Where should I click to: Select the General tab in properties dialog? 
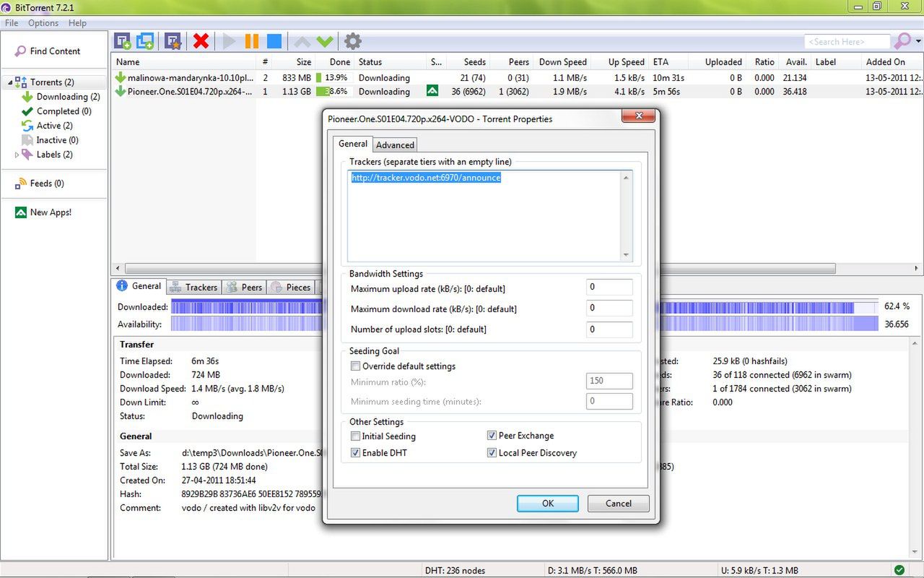click(x=353, y=143)
